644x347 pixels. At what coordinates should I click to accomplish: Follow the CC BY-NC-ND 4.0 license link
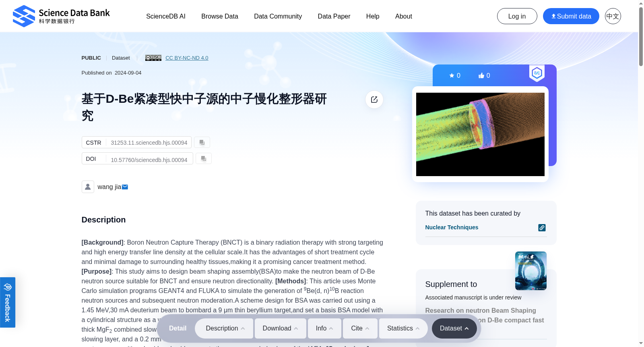(187, 58)
